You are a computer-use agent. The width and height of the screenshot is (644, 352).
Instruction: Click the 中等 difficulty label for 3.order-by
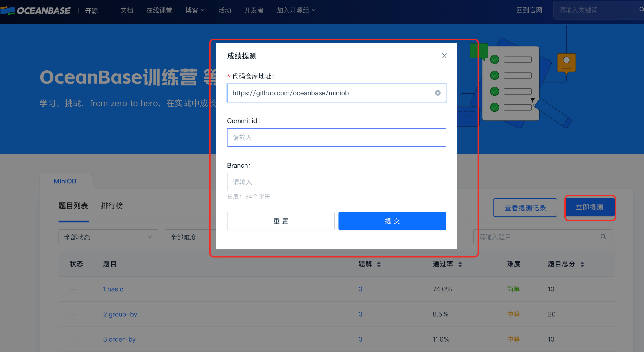coord(514,339)
